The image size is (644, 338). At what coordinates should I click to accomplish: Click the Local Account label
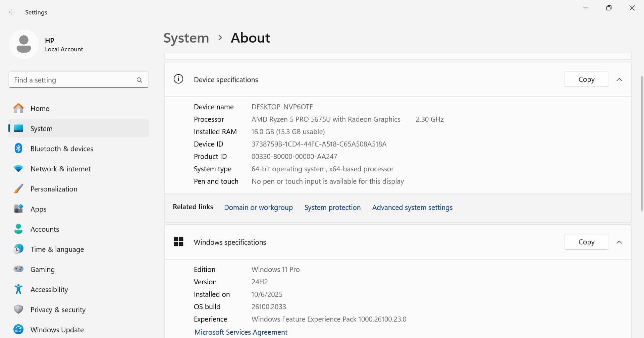64,49
